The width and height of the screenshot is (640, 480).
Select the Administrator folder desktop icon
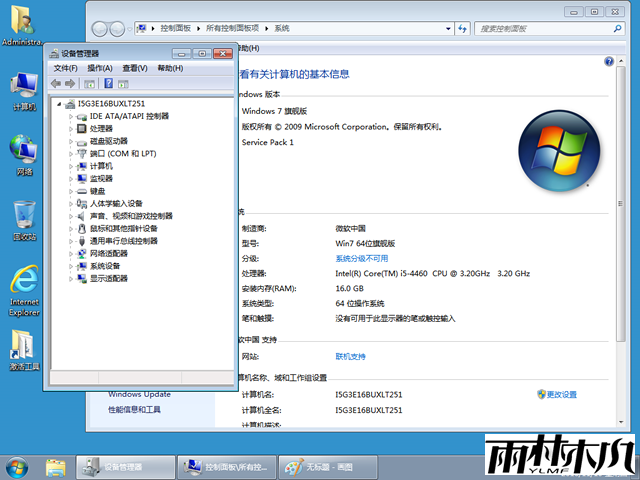coord(22,25)
